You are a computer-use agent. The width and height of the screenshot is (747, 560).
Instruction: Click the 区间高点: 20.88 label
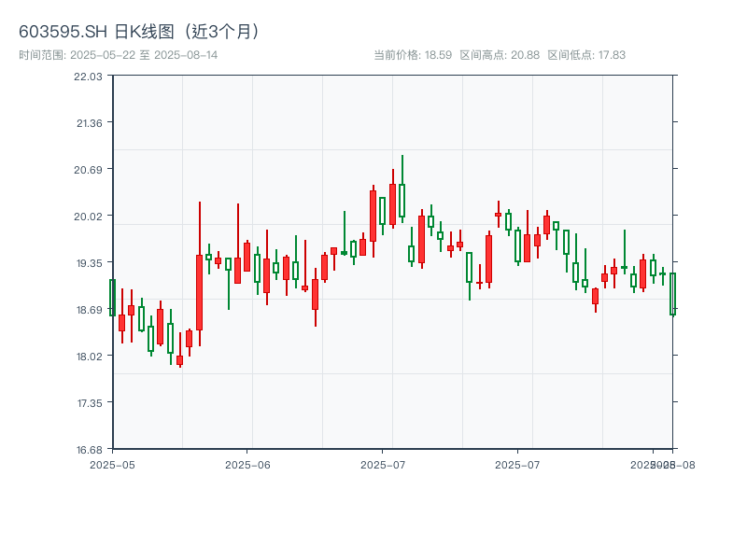click(500, 55)
